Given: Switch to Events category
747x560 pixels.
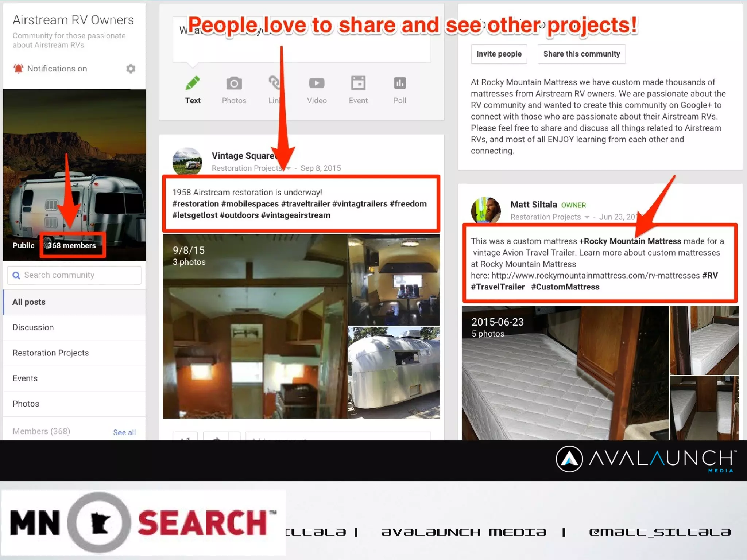Looking at the screenshot, I should pos(74,378).
